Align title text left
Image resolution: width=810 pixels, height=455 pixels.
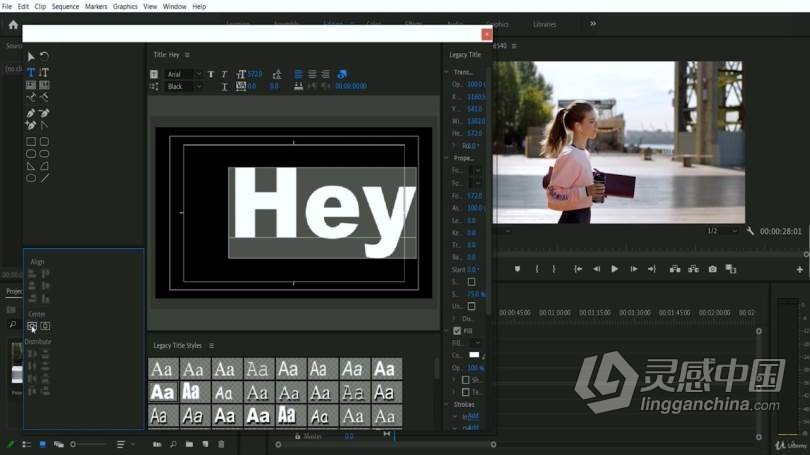coord(299,74)
